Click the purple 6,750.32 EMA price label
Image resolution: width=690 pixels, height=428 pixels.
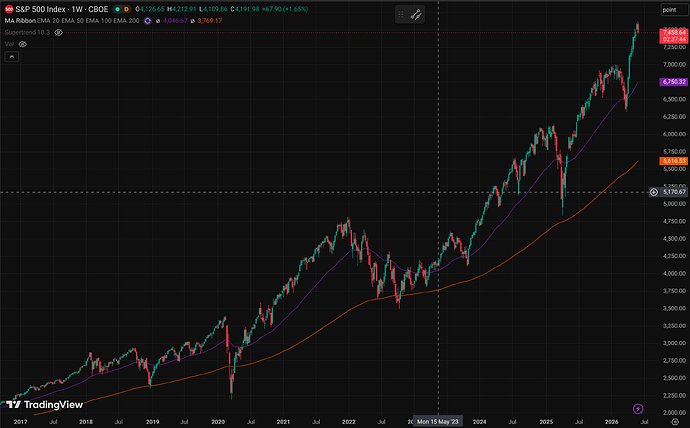pyautogui.click(x=674, y=82)
